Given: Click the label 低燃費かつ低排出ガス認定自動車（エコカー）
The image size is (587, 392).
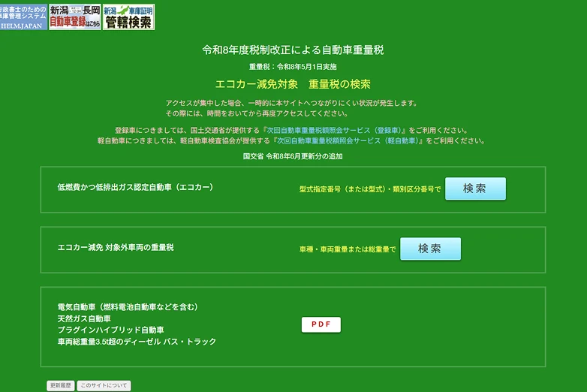Looking at the screenshot, I should pyautogui.click(x=136, y=187).
